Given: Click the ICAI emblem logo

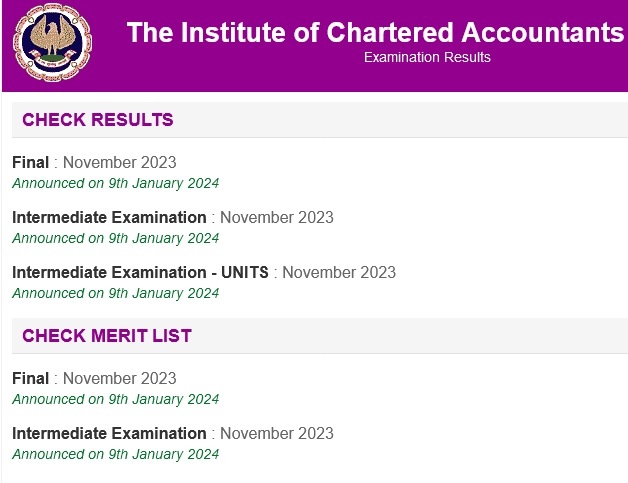Looking at the screenshot, I should (52, 42).
